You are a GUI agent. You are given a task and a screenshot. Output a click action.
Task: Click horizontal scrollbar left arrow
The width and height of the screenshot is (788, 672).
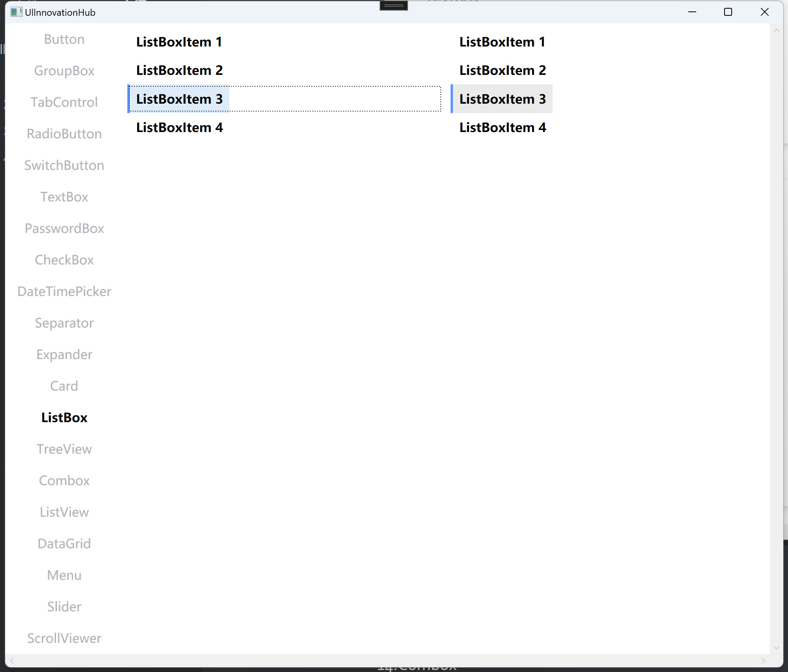click(x=12, y=661)
